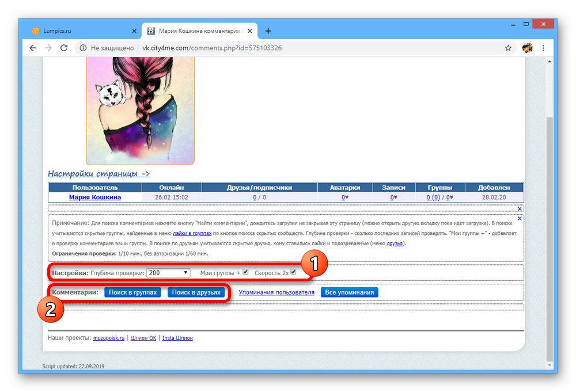
Task: Click the 'Поиск в друзьях' button
Action: (x=196, y=292)
